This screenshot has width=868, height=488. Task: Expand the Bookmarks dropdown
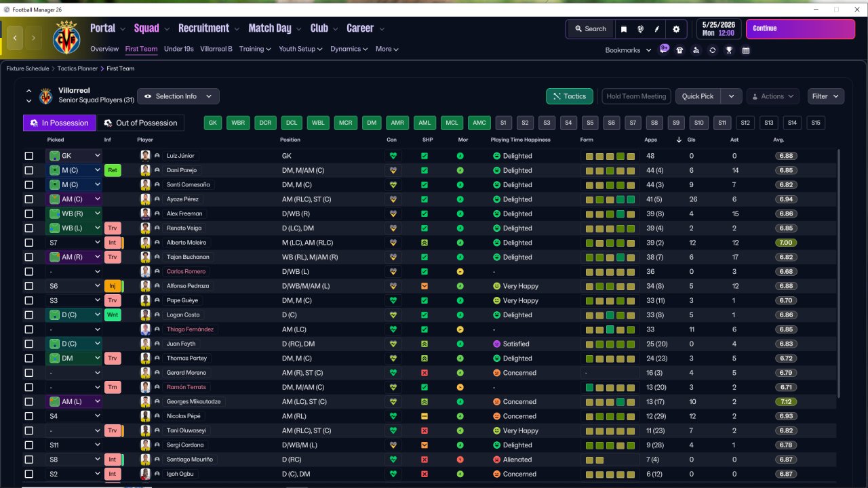pos(628,50)
